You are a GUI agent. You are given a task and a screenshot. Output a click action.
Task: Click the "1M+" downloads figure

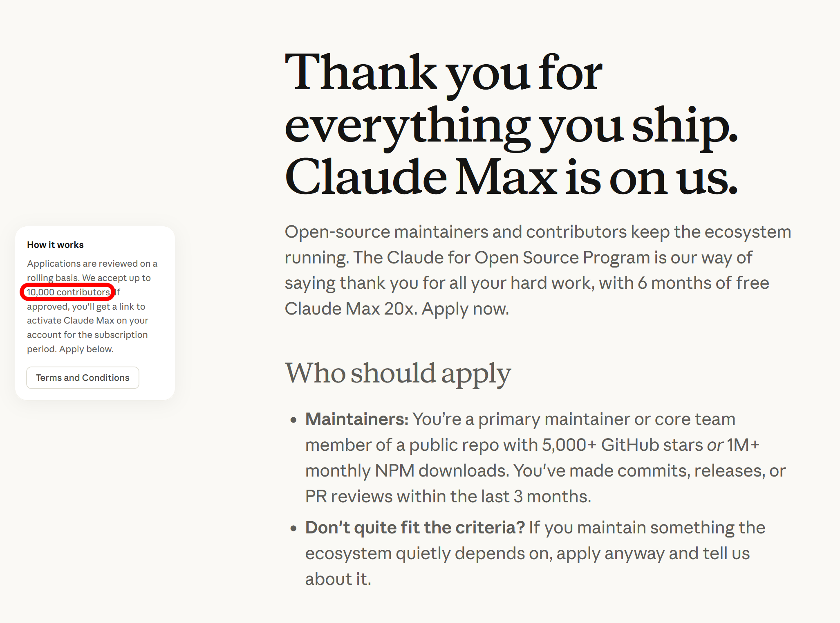(743, 445)
